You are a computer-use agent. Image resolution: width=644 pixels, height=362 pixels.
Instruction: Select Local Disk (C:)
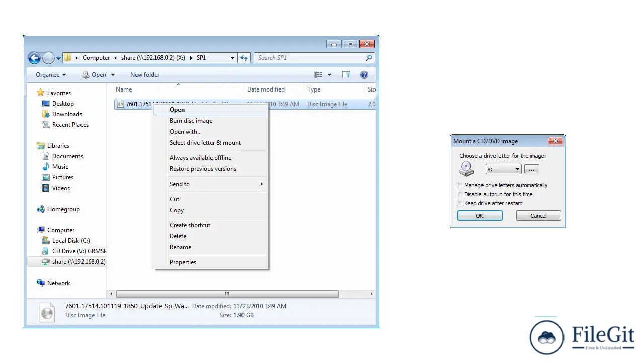[x=71, y=241]
